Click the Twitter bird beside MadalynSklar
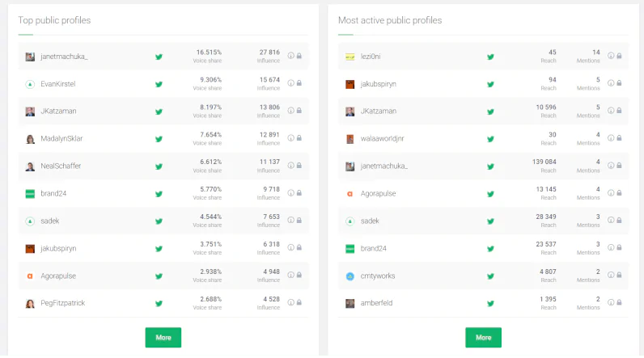The height and width of the screenshot is (358, 644). 159,139
